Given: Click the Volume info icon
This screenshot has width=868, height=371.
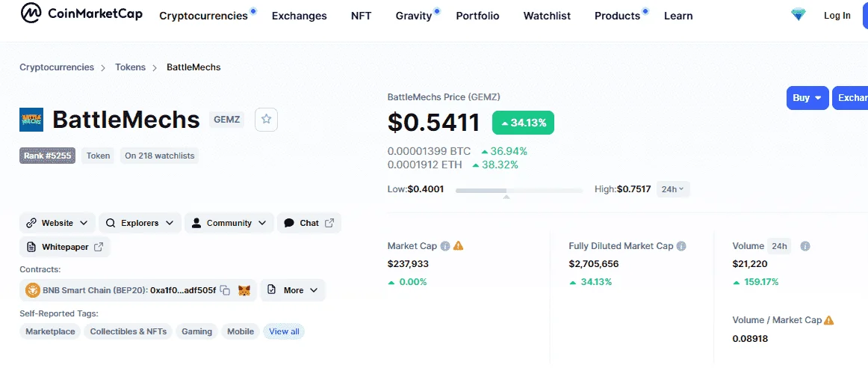Looking at the screenshot, I should [x=805, y=245].
